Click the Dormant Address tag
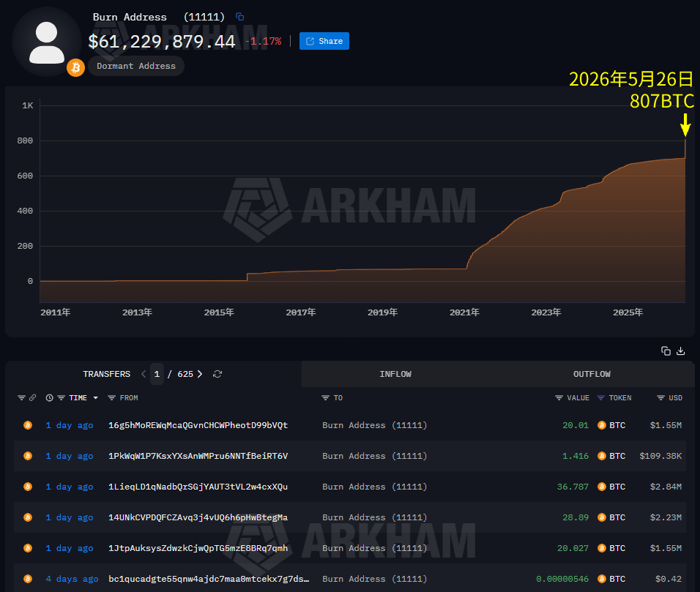The image size is (700, 592). tap(135, 66)
